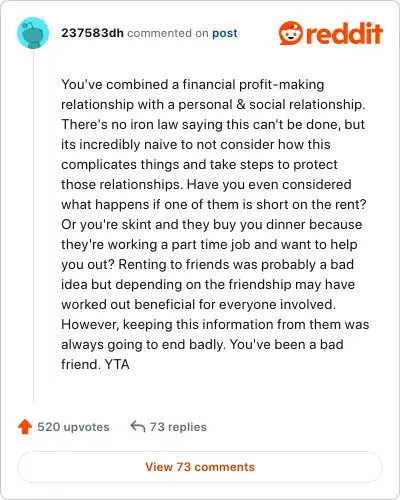
Task: Click the line "There's no iron law saying"
Action: pyautogui.click(x=213, y=124)
